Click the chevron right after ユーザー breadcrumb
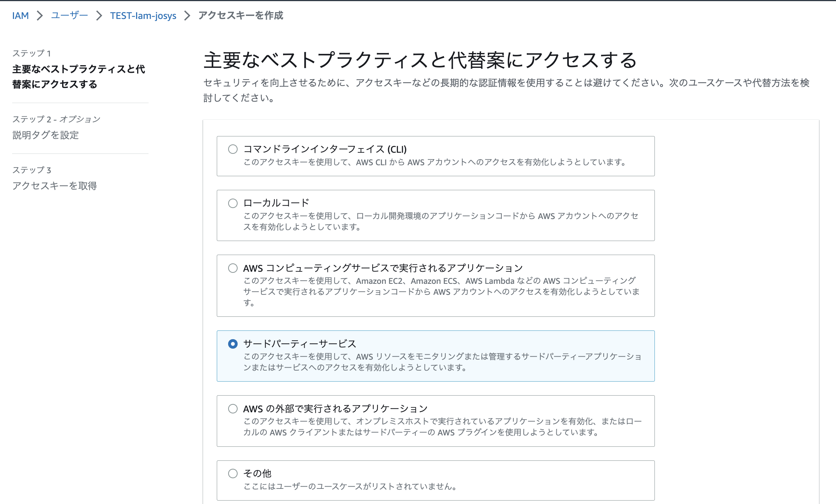The height and width of the screenshot is (504, 836). click(99, 16)
